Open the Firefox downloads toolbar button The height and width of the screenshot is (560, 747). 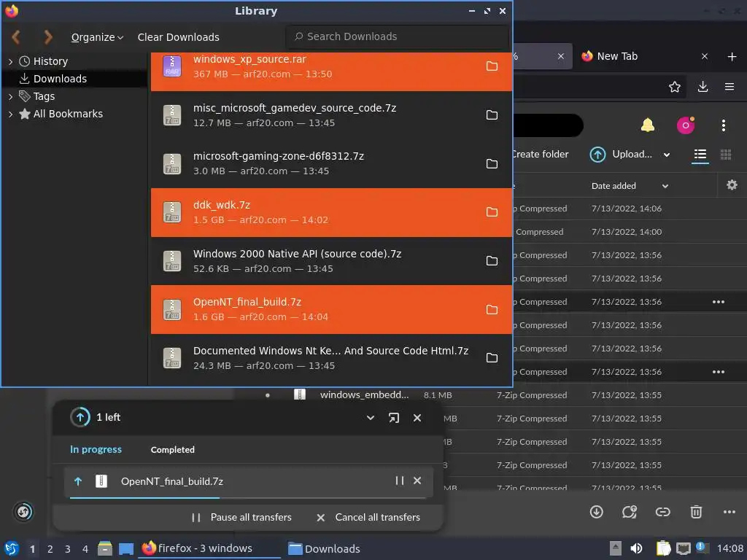click(703, 87)
